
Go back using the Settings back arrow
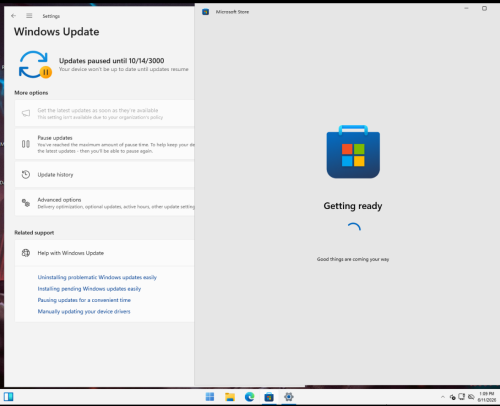pyautogui.click(x=13, y=16)
